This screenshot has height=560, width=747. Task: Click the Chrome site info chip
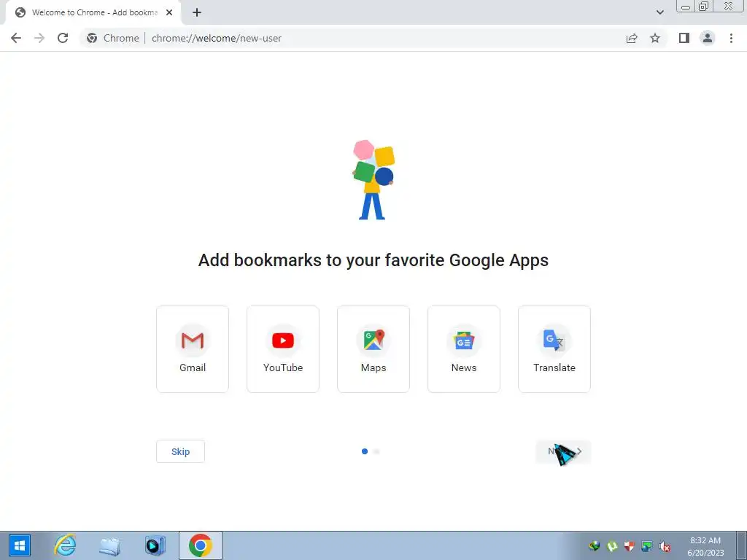click(x=113, y=38)
